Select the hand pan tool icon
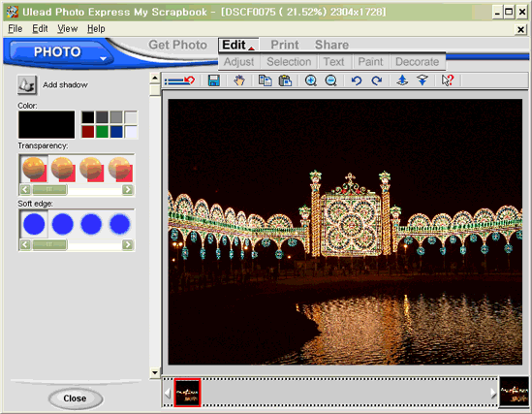The height and width of the screenshot is (414, 532). click(239, 80)
